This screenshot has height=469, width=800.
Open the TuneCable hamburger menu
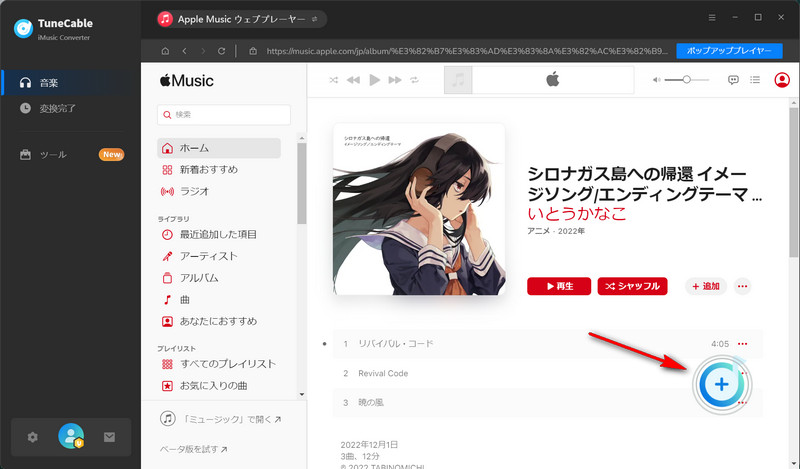(712, 17)
